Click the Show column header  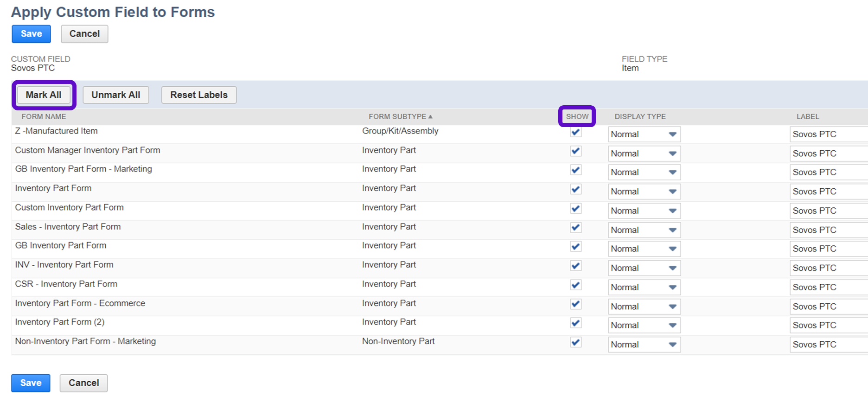click(577, 117)
